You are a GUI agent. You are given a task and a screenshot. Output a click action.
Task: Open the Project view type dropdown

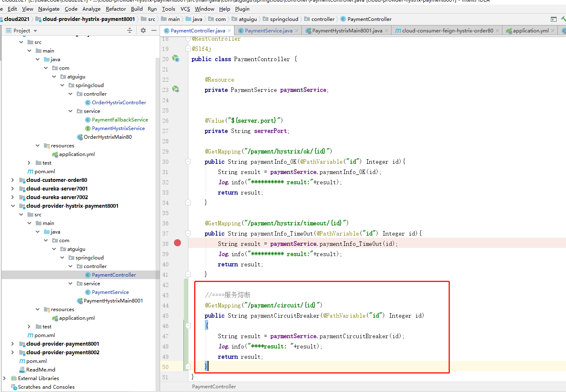tap(35, 31)
